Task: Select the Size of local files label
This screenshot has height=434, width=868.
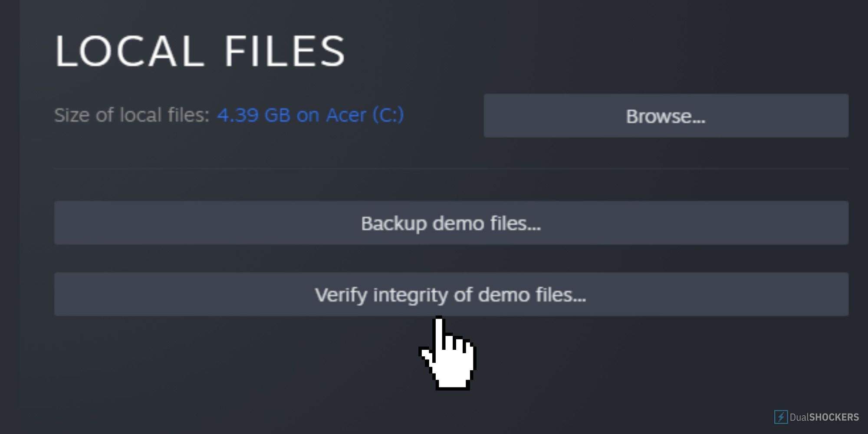Action: [132, 115]
